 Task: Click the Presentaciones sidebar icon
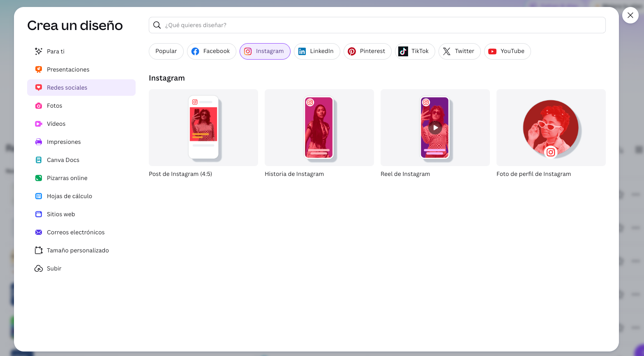39,69
